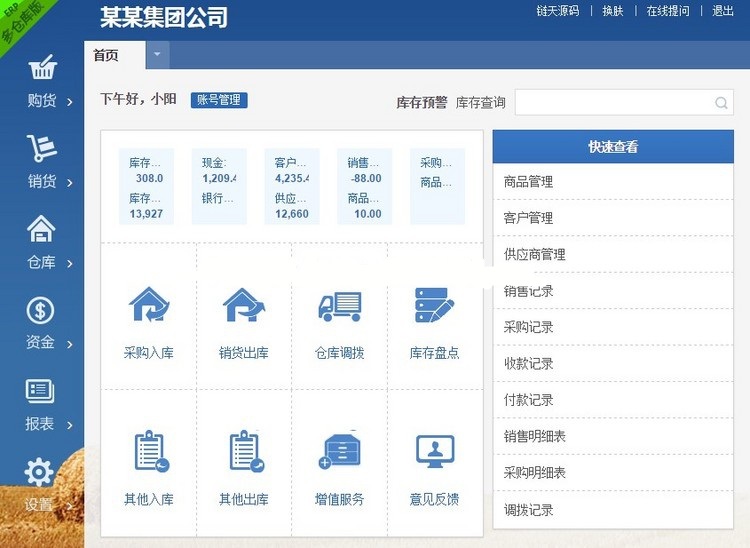Click the 库存盘点 server icon

pos(434,305)
